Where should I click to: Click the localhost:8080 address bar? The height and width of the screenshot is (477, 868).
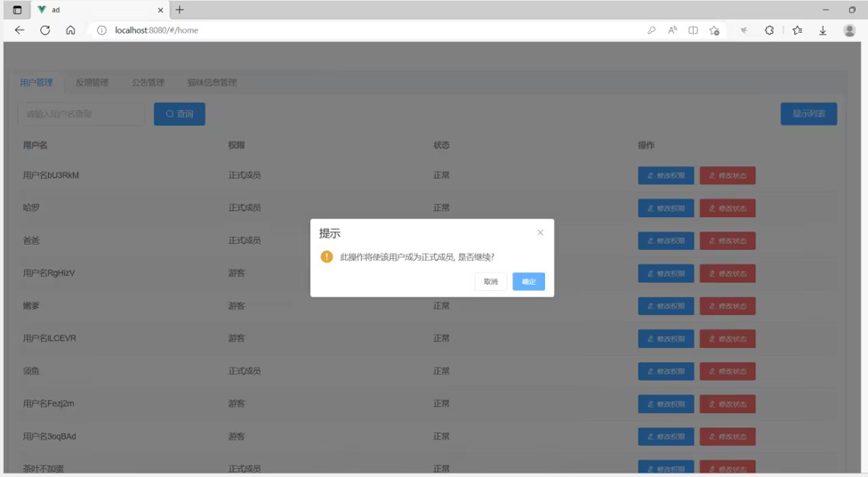tap(366, 30)
